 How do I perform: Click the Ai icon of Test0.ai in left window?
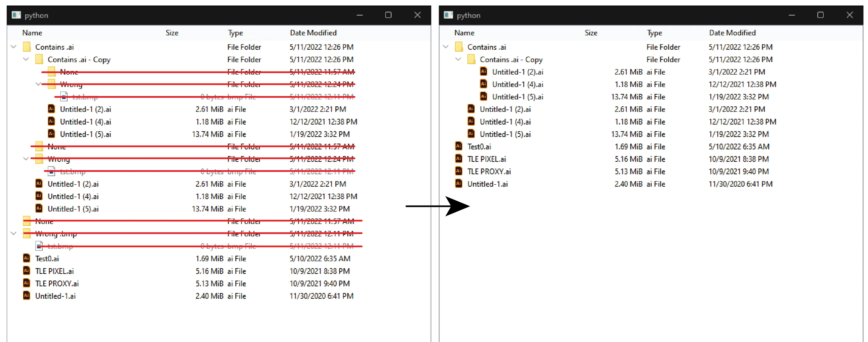pos(26,258)
